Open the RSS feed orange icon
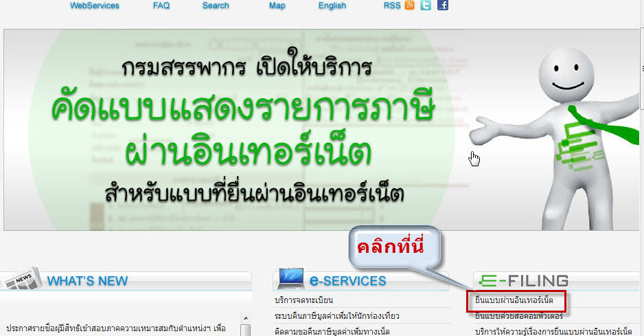The height and width of the screenshot is (336, 644). pyautogui.click(x=409, y=5)
